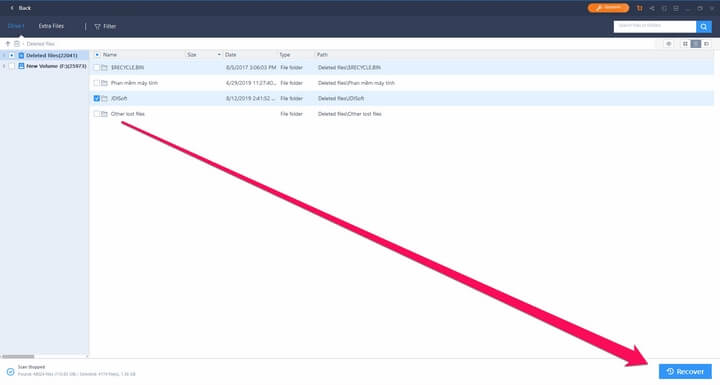The height and width of the screenshot is (385, 720).
Task: Check the Phan mem may tinh checkbox
Action: tap(96, 83)
